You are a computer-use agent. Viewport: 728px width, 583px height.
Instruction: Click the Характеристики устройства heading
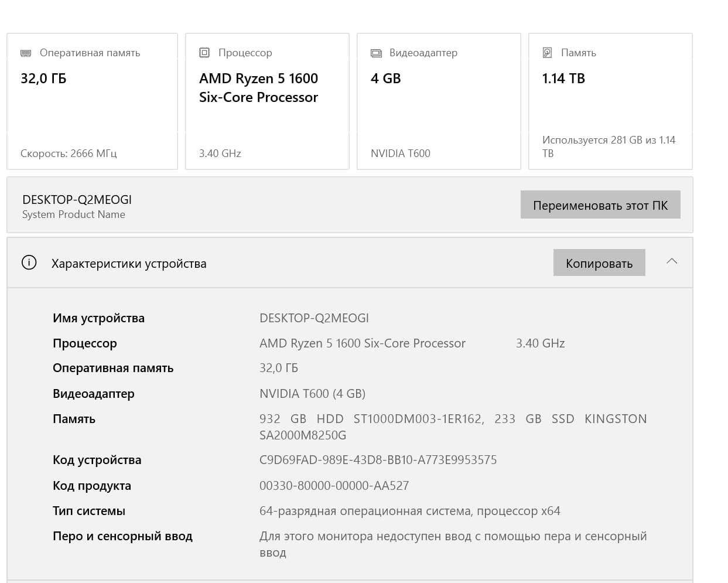click(129, 264)
